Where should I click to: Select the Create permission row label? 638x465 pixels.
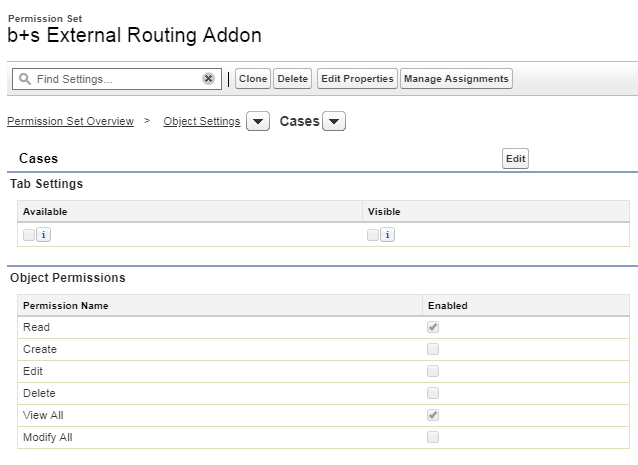pyautogui.click(x=40, y=349)
